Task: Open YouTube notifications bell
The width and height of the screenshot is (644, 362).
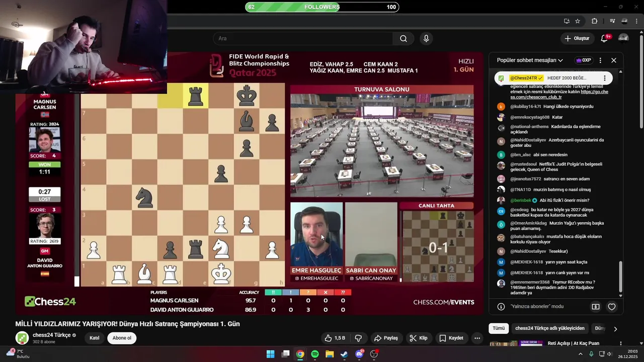Action: 604,39
